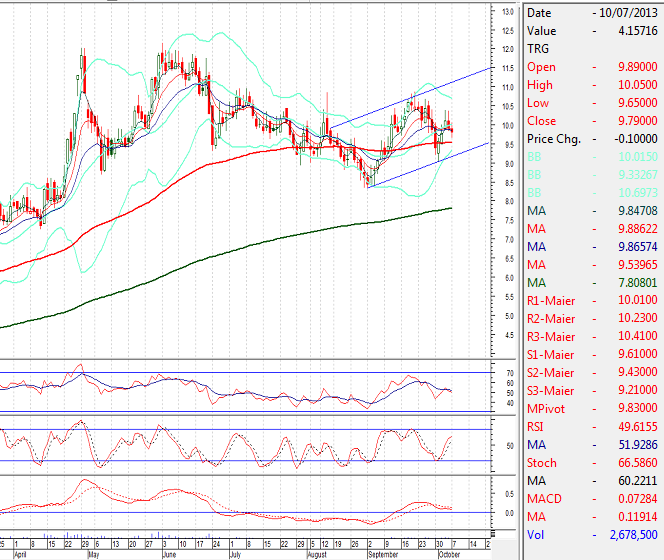
Task: Select the Close price row
Action: [592, 120]
